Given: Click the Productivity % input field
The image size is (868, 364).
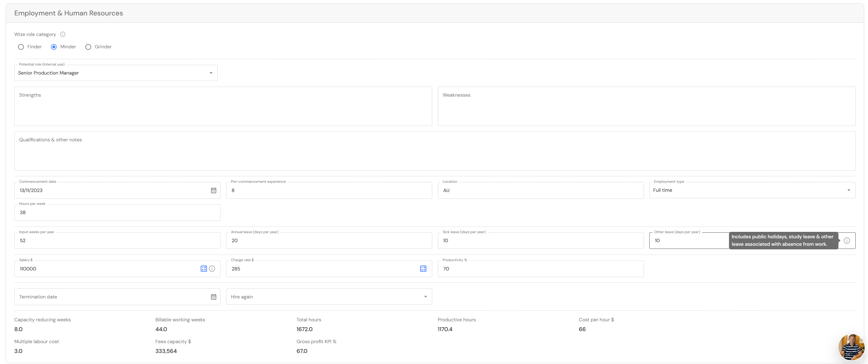Looking at the screenshot, I should (x=540, y=269).
